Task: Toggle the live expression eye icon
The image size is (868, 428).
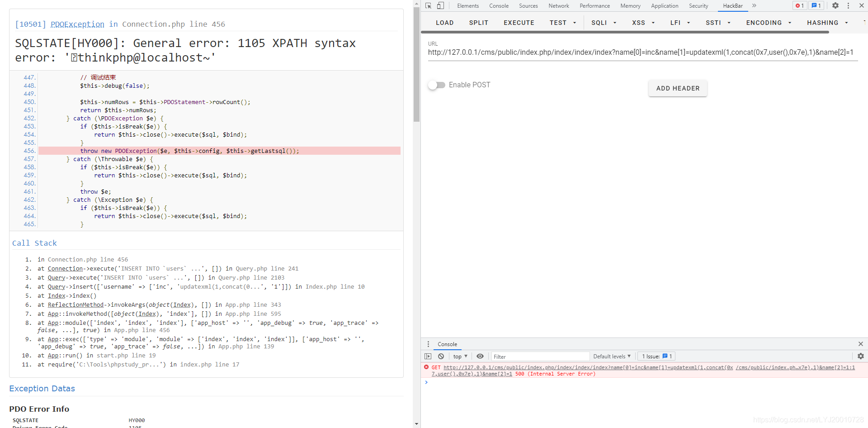Action: 480,357
